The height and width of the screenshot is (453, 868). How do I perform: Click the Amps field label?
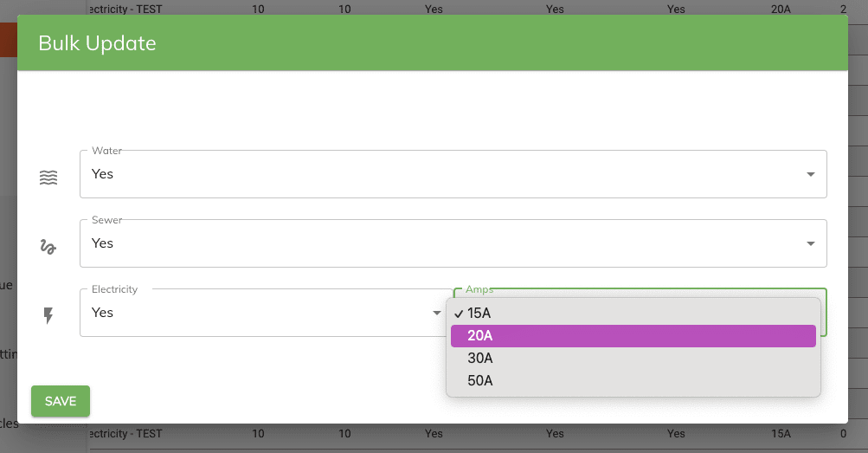tap(479, 289)
